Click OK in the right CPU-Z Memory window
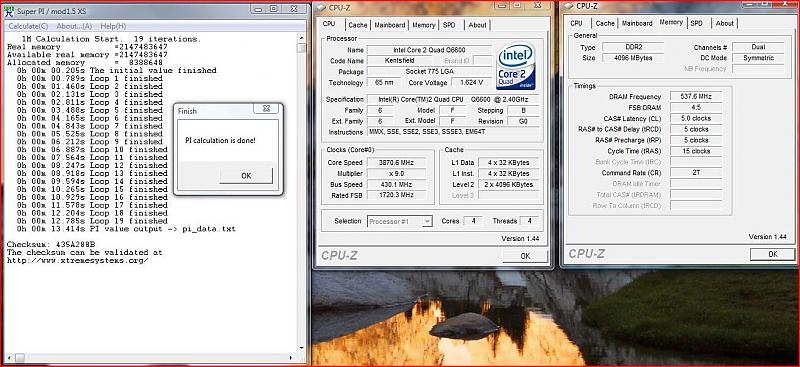 coord(772,254)
